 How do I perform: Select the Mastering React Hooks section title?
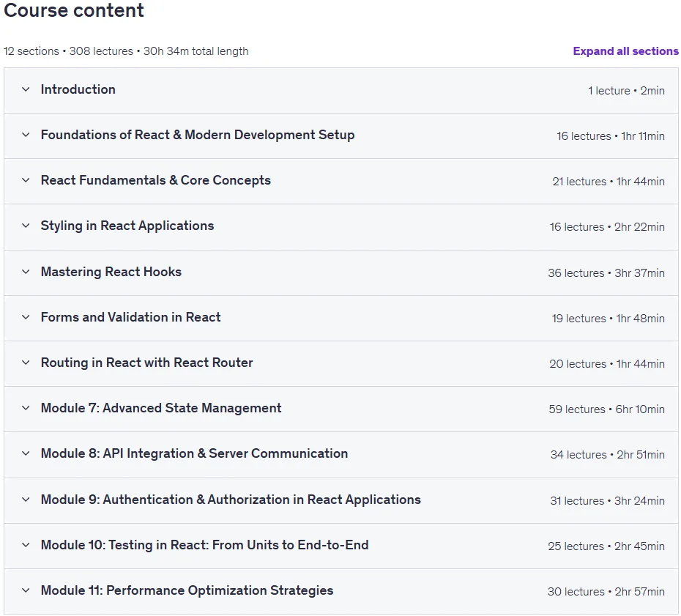[111, 272]
